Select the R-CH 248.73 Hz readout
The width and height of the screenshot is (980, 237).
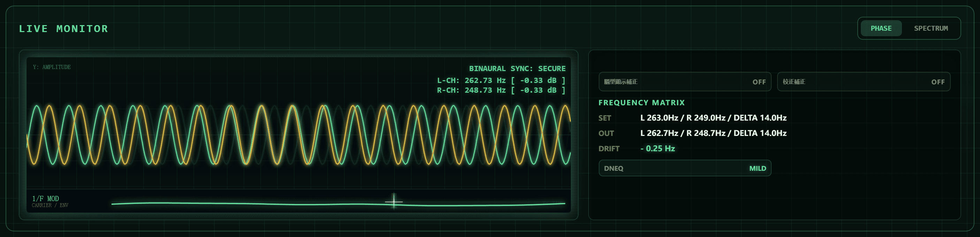click(x=501, y=90)
